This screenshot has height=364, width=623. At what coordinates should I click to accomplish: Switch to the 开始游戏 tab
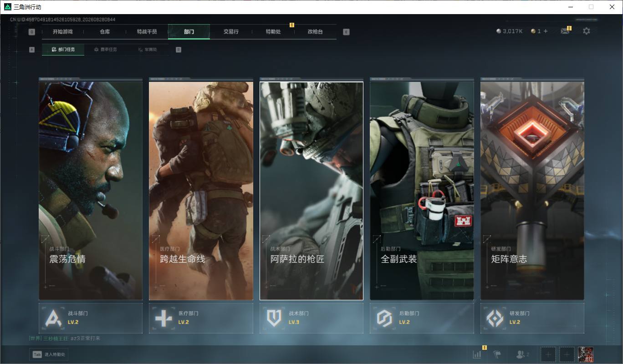tap(62, 32)
